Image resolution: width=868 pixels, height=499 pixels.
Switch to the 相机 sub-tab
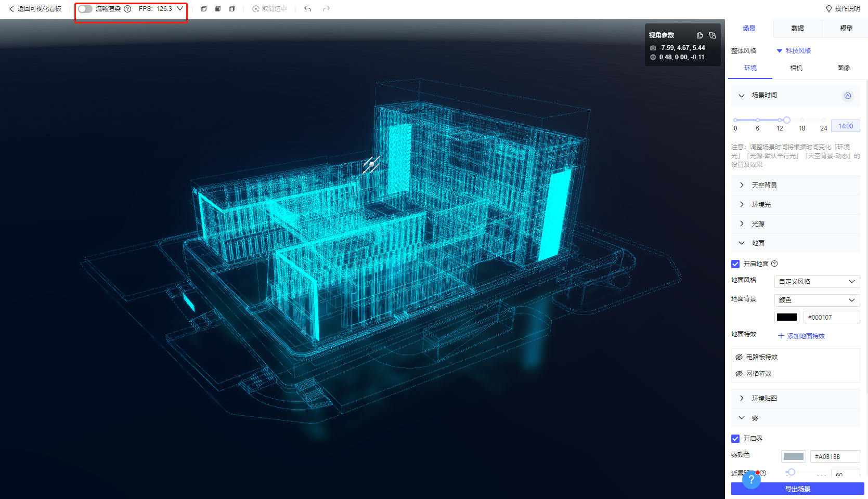click(796, 68)
